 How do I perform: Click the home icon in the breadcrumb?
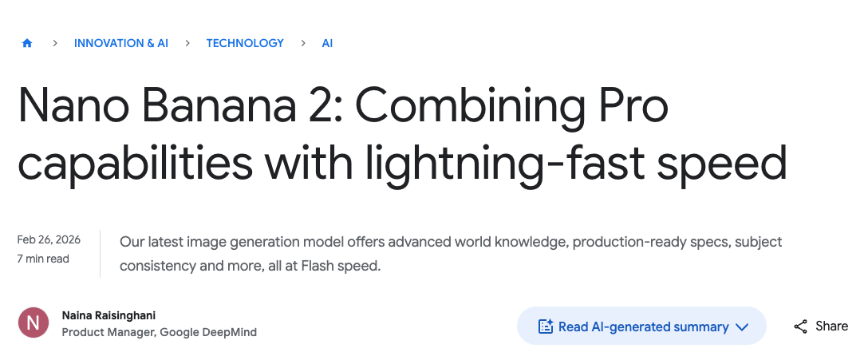tap(27, 44)
